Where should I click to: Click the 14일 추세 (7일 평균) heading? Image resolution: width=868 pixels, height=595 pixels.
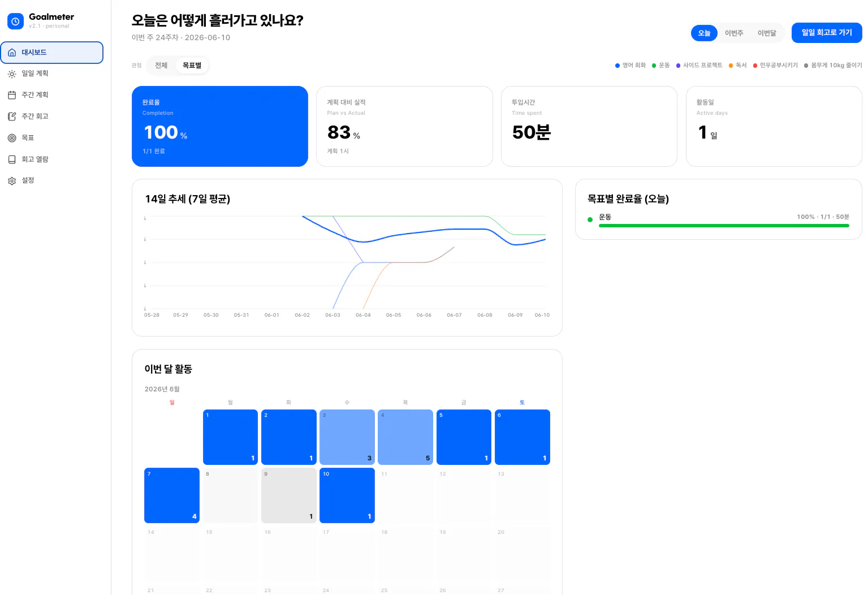click(x=188, y=199)
